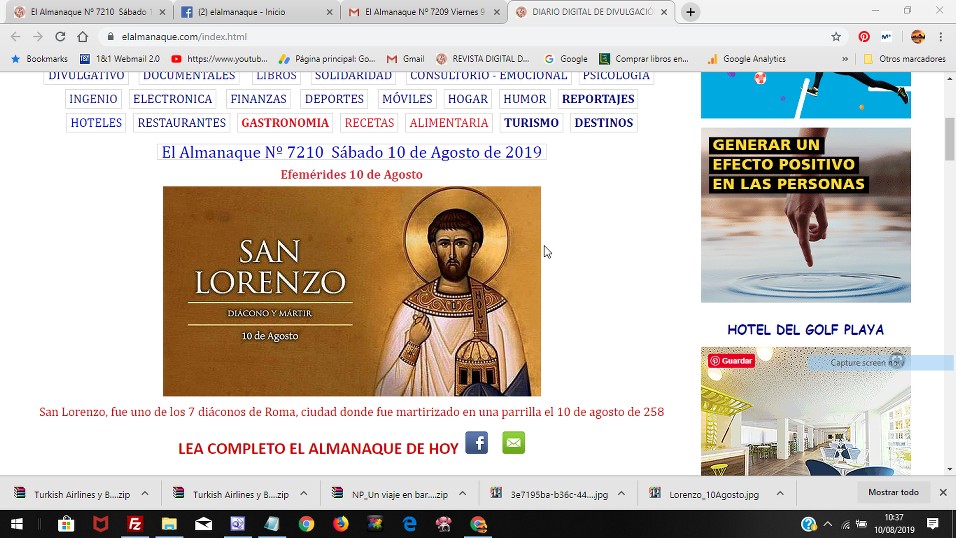Click the Pinterest Guardar button on hotel image
This screenshot has height=538, width=956.
coord(731,360)
